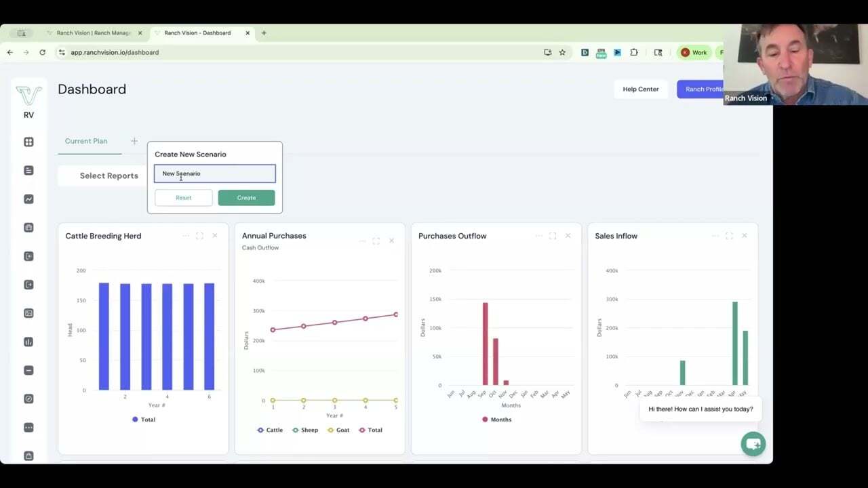
Task: Bookmark this page with the star icon
Action: coord(562,52)
